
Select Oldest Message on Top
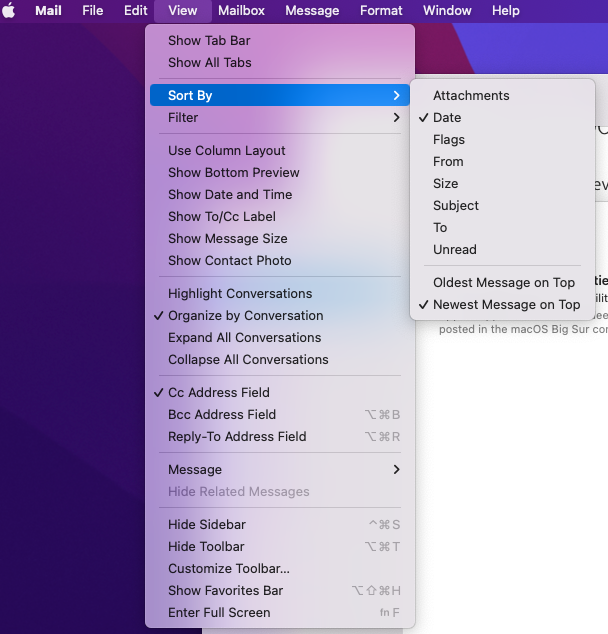502,283
